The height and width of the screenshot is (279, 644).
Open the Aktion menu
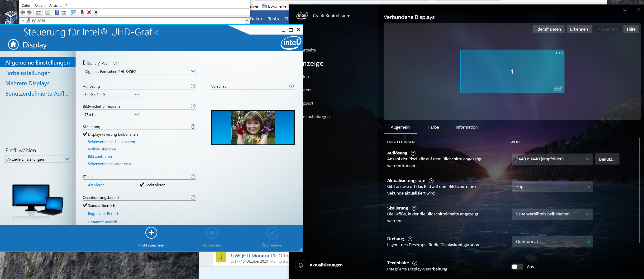tap(39, 5)
